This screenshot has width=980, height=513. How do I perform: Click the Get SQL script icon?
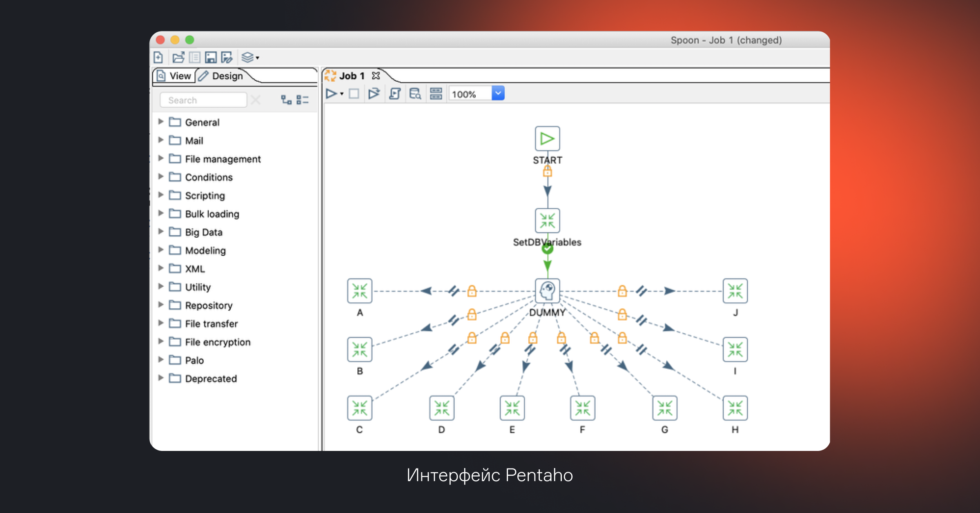(395, 94)
